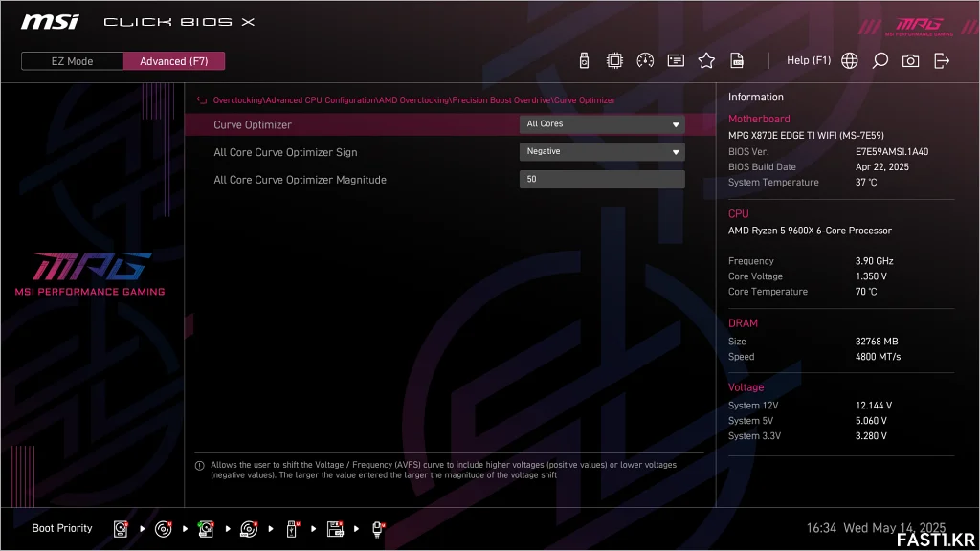Take a screenshot with the camera icon
Viewport: 980px width, 551px height.
[x=911, y=60]
